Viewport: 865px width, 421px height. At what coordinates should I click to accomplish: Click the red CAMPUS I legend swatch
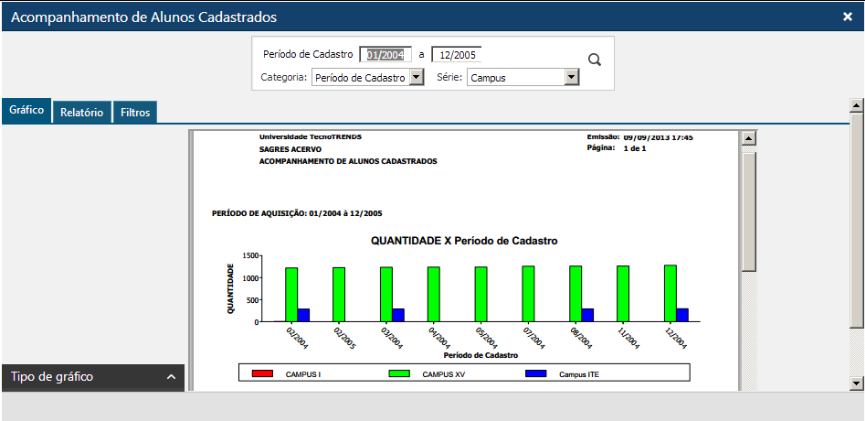tap(262, 374)
